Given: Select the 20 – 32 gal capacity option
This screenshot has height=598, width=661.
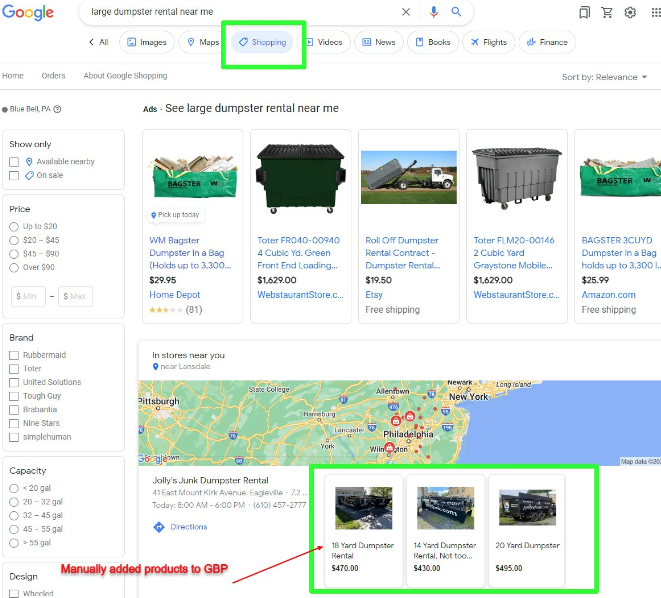Looking at the screenshot, I should (x=14, y=502).
